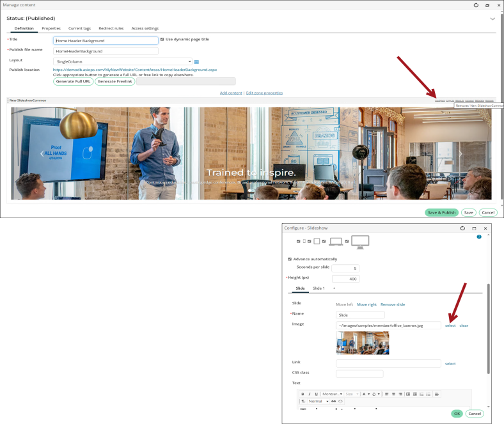504x424 pixels.
Task: Click the paragraph style pilcrow icon
Action: (303, 401)
